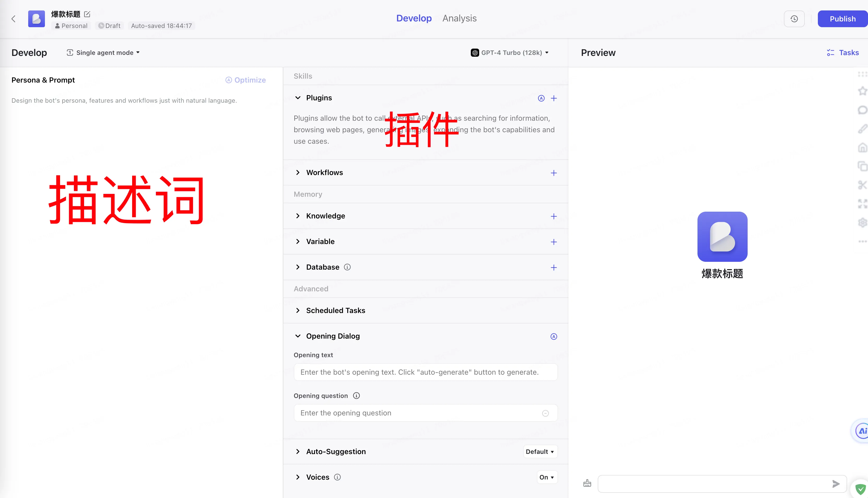Expand the Variable section
The height and width of the screenshot is (498, 868).
pyautogui.click(x=298, y=241)
